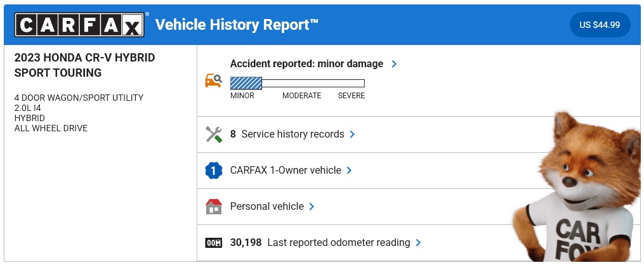Click the SEVERE severity label
This screenshot has width=644, height=265.
(x=351, y=96)
